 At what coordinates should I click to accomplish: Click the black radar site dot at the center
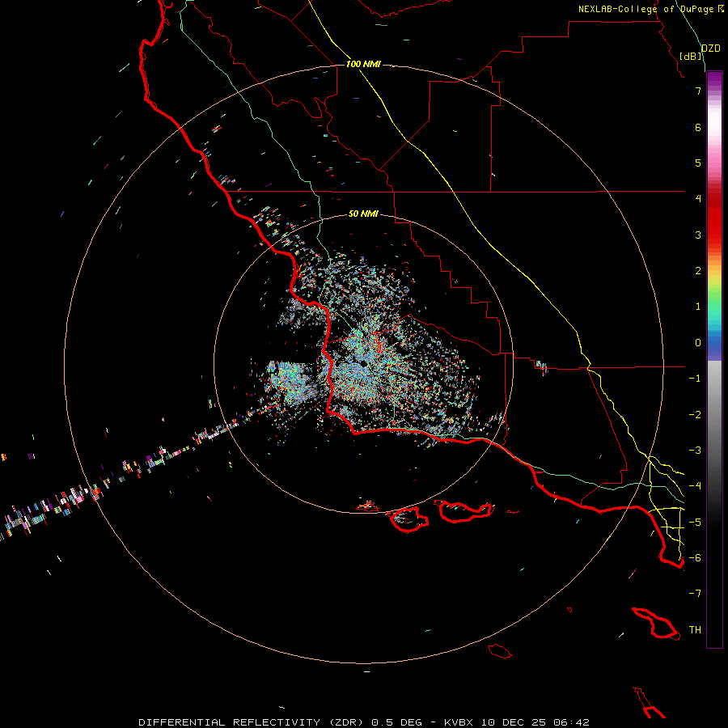pos(363,364)
